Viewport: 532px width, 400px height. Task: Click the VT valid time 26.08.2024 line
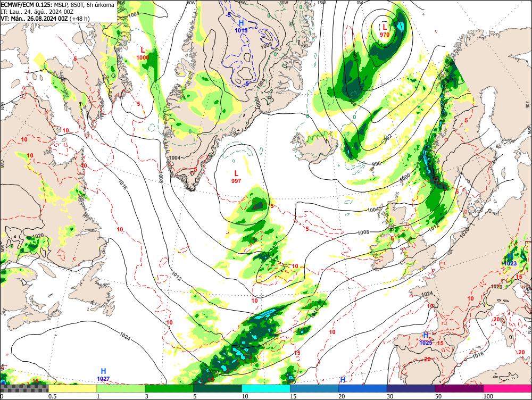pos(45,19)
